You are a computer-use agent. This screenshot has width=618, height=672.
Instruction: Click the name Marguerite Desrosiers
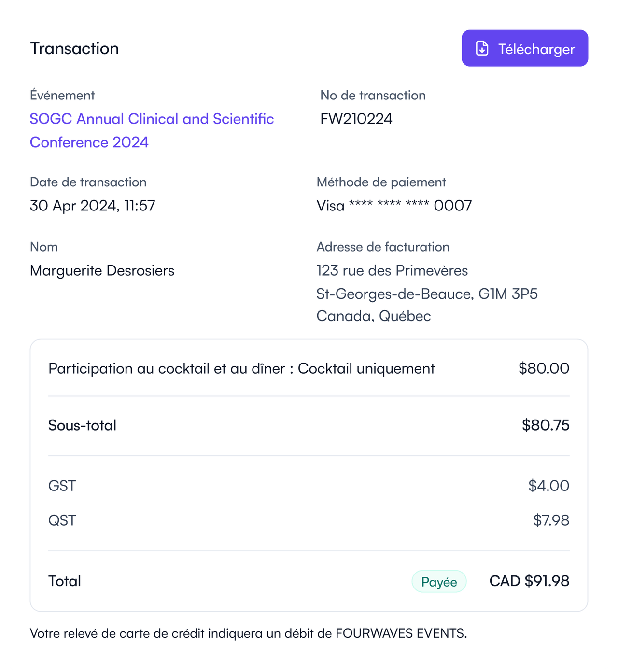click(102, 270)
